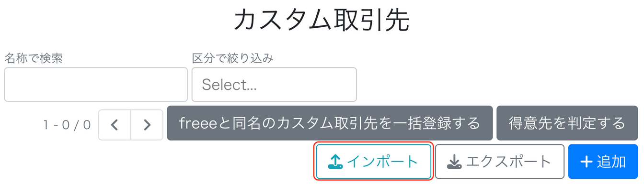The image size is (644, 186).
Task: Click the upload icon on インポート button
Action: click(336, 162)
